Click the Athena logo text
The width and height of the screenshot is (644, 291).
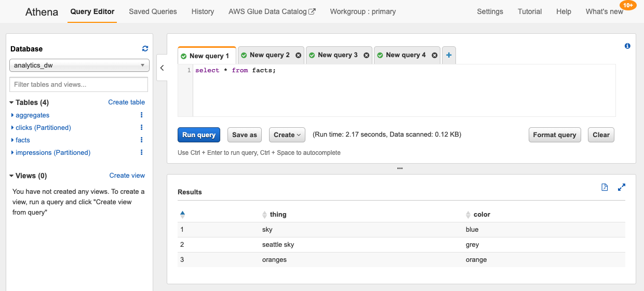tap(42, 11)
